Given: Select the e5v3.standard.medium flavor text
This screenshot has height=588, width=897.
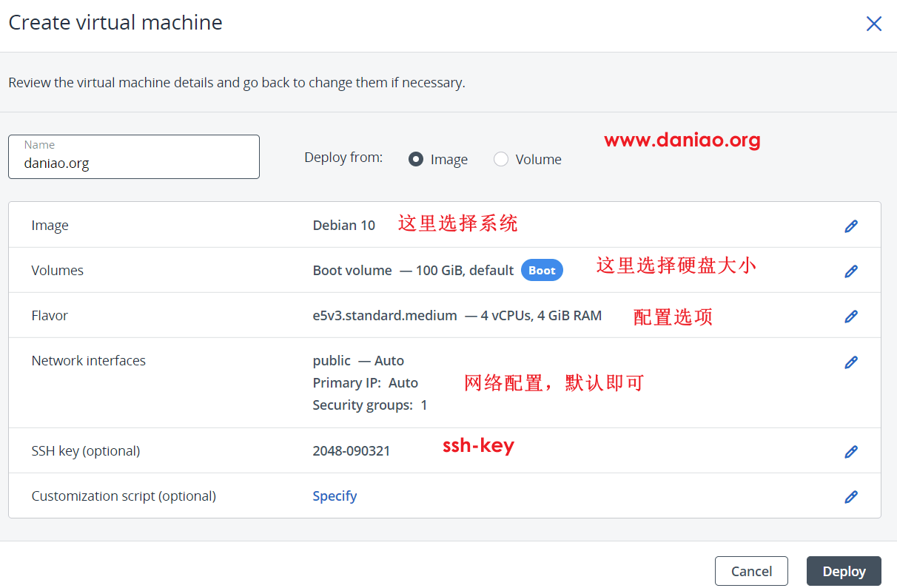Looking at the screenshot, I should 385,316.
